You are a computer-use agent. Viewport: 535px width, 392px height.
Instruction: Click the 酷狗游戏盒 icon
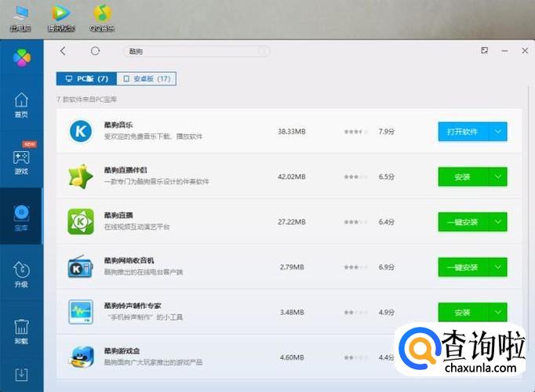coord(82,357)
